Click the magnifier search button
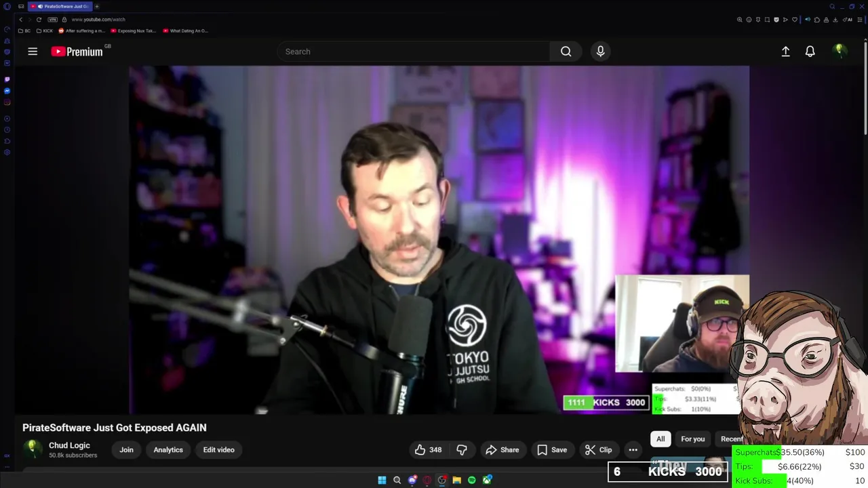The image size is (868, 488). coord(566,52)
